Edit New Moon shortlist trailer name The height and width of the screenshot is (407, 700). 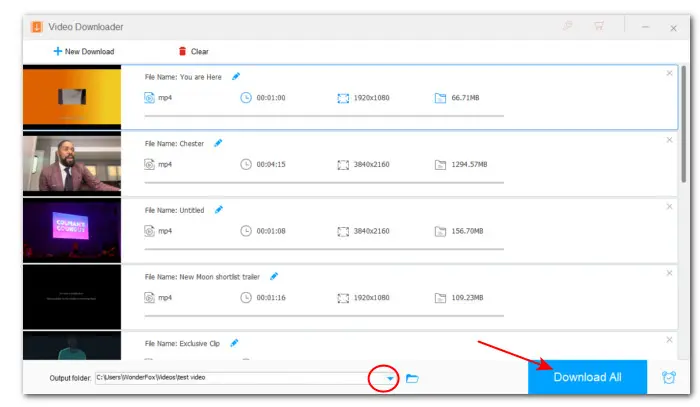[273, 276]
